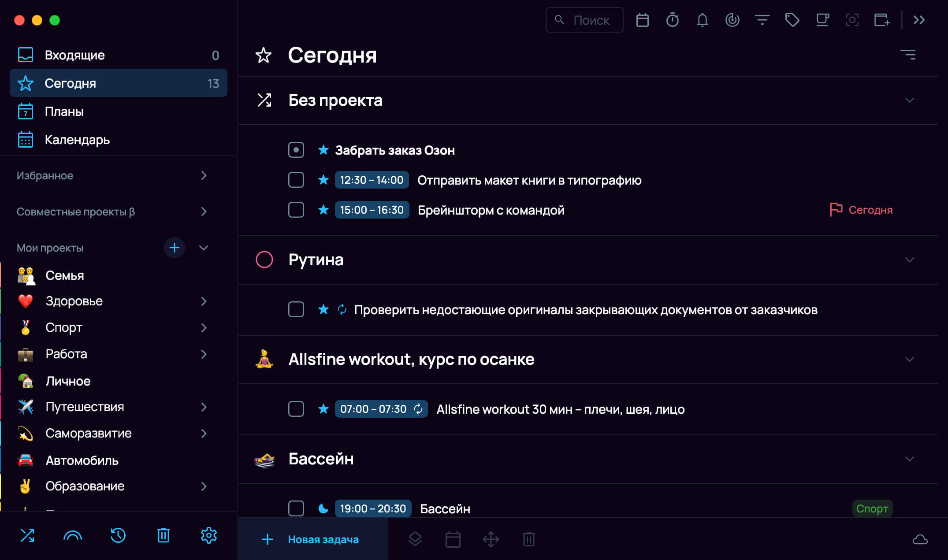
Task: Tick the checkbox for 'Отправить макет книги' task
Action: point(296,180)
